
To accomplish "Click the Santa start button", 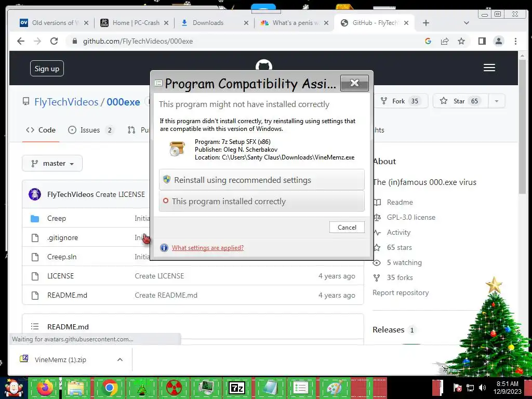I will 14,388.
